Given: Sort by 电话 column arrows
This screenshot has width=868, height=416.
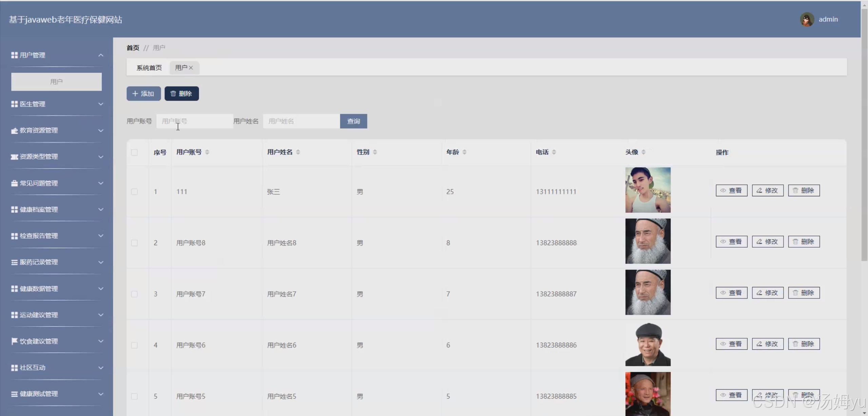Looking at the screenshot, I should pyautogui.click(x=554, y=152).
